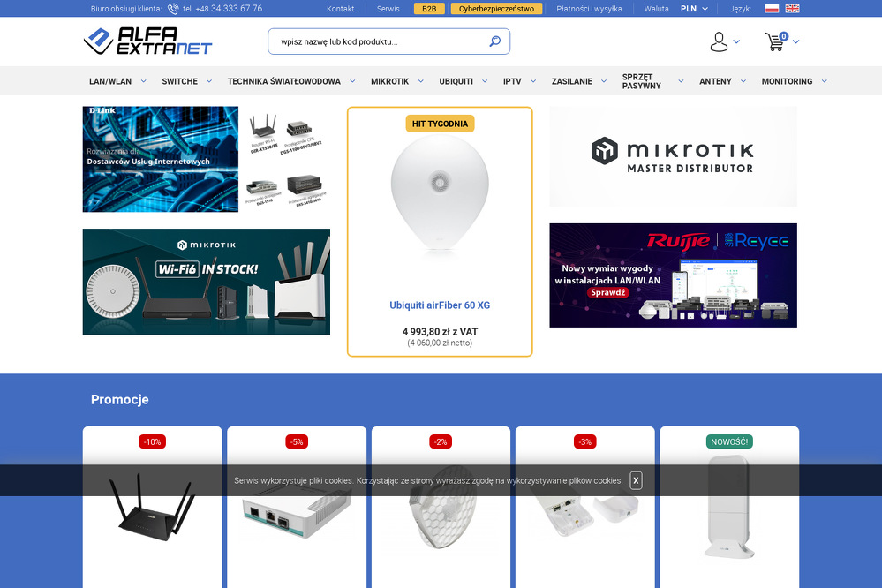Focus the product search field

388,41
